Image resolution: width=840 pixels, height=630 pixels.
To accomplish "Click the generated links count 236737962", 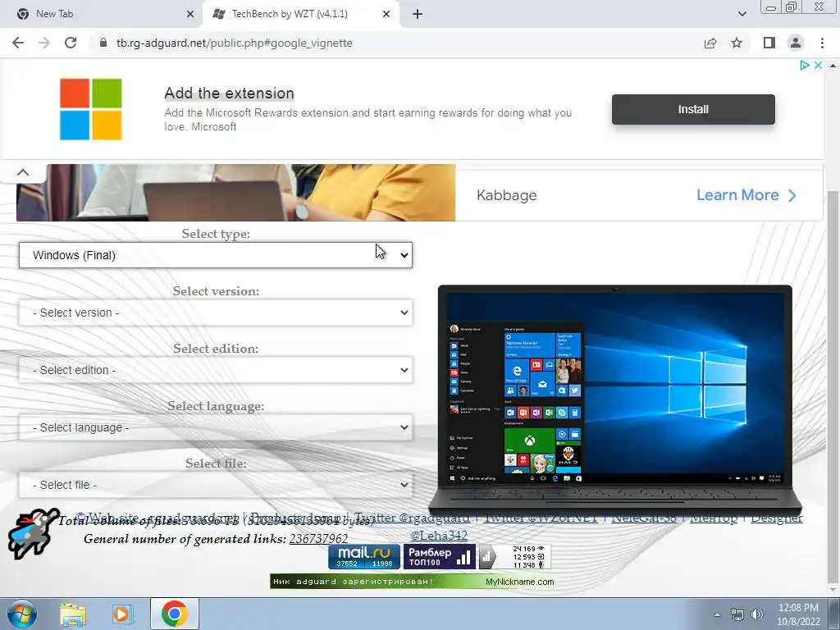I will (x=318, y=538).
